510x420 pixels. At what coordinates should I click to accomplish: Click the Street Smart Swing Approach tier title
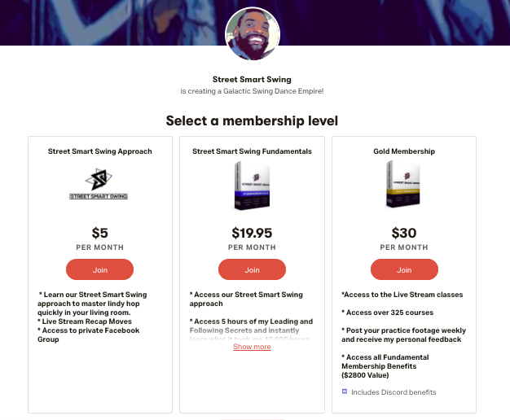click(100, 151)
